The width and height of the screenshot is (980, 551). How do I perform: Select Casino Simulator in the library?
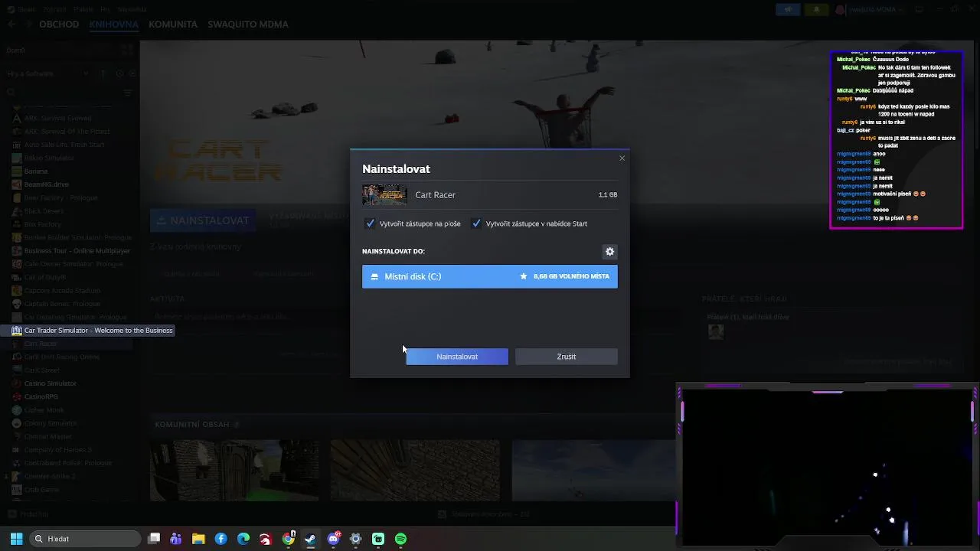pyautogui.click(x=50, y=383)
